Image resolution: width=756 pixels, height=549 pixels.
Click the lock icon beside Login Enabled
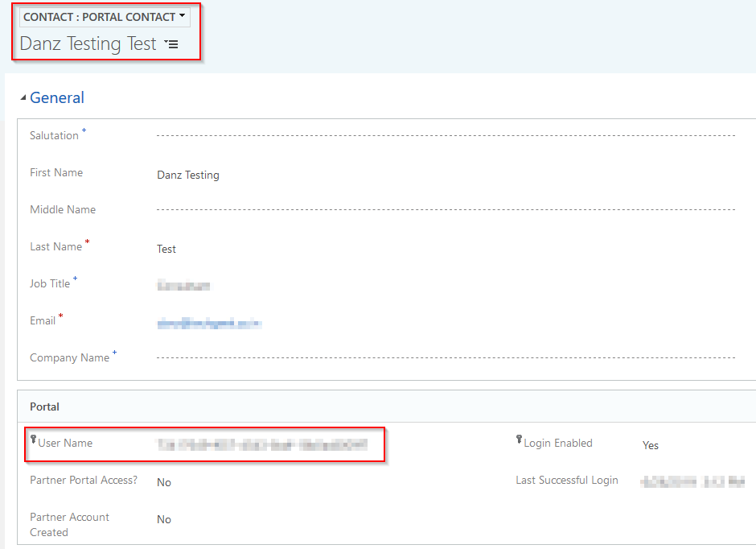click(x=519, y=440)
